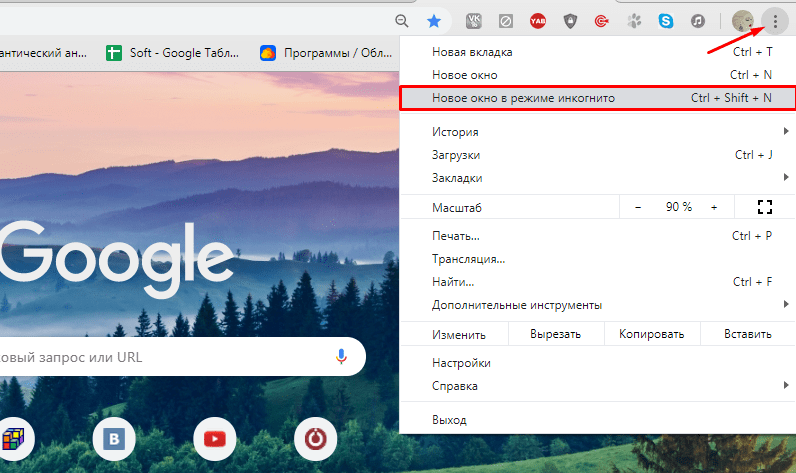Open the Skype extension icon
Image resolution: width=796 pixels, height=473 pixels.
click(667, 20)
